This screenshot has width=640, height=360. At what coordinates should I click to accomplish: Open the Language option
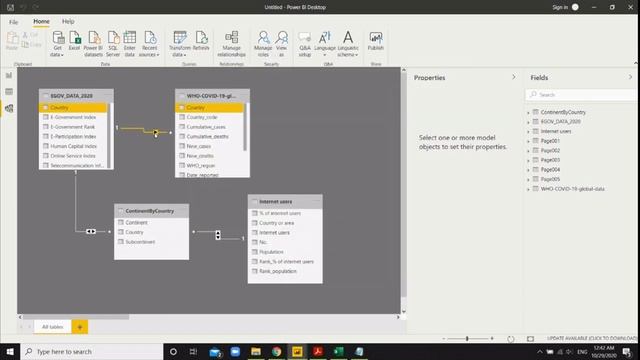pyautogui.click(x=325, y=44)
